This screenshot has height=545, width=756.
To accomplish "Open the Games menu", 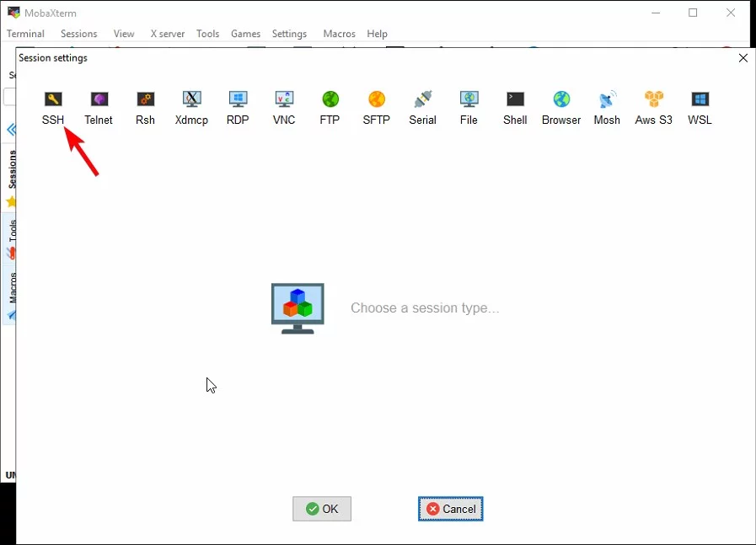I will (245, 34).
